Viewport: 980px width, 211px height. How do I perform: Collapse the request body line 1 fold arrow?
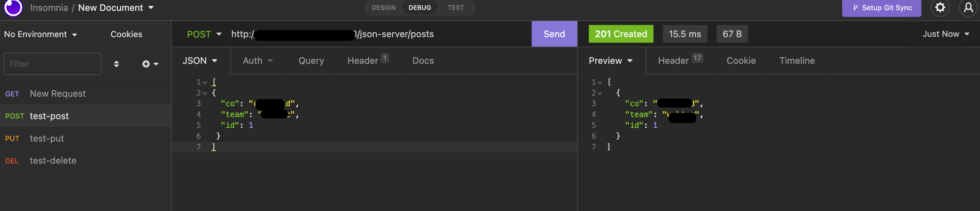(205, 83)
